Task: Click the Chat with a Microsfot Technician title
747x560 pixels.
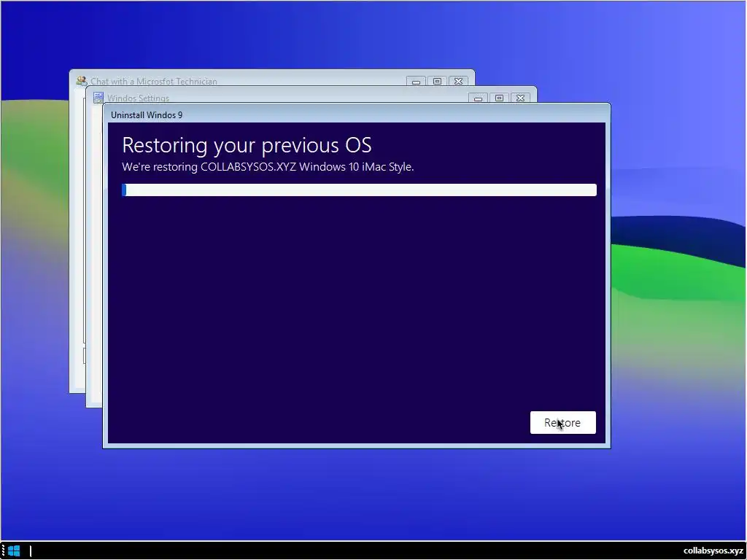Action: coord(154,82)
